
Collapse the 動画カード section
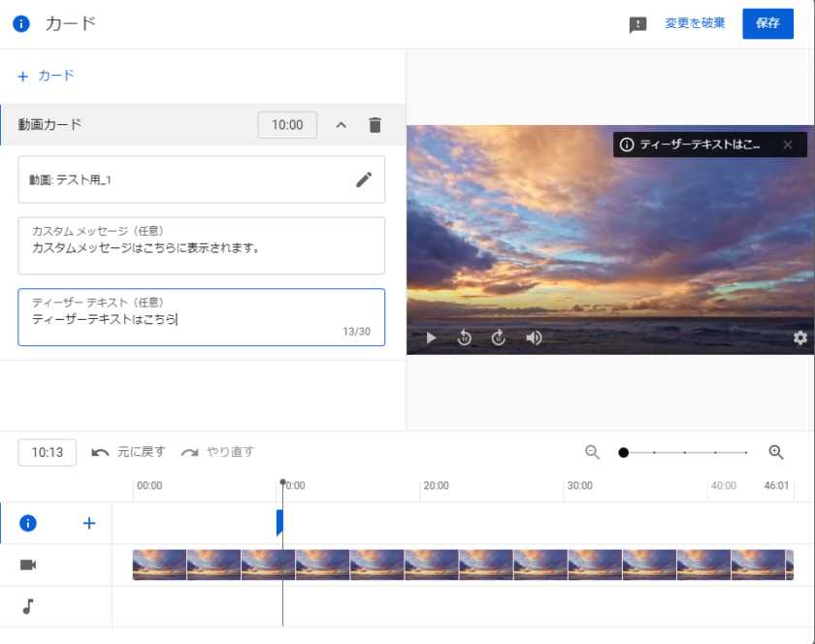[x=341, y=125]
